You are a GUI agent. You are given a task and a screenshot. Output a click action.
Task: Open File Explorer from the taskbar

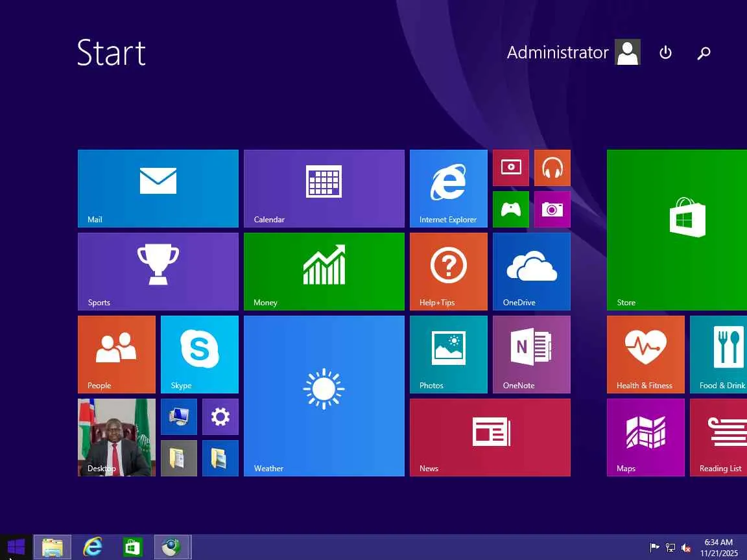point(53,547)
